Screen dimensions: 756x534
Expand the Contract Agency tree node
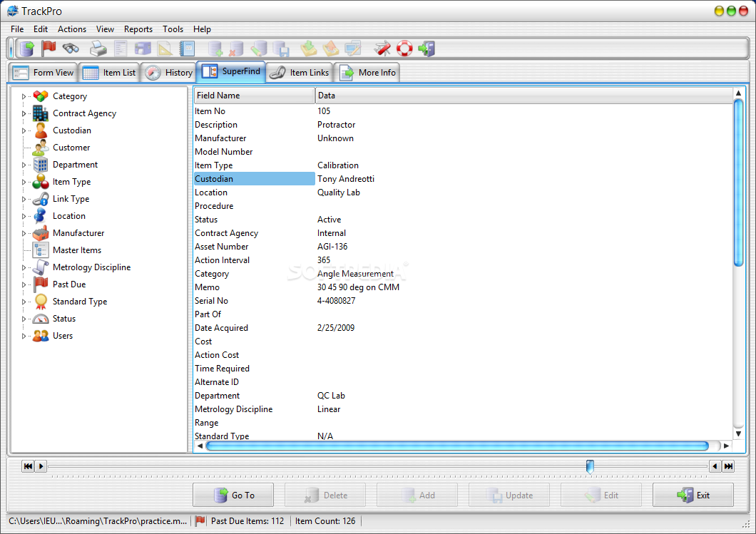coord(24,114)
